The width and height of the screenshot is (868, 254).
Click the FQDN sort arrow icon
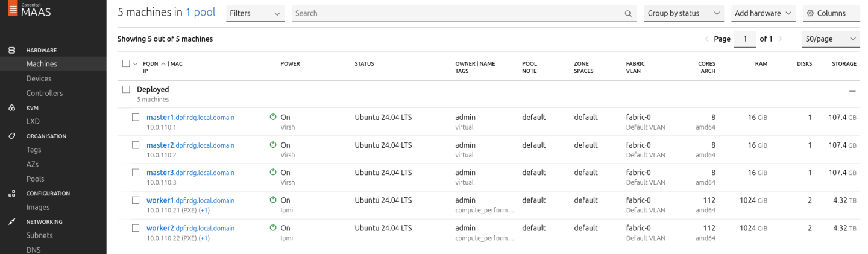(x=163, y=64)
